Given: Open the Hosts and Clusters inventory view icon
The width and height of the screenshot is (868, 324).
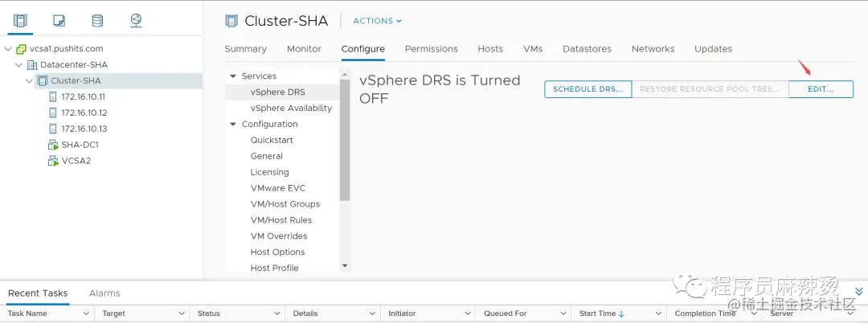Looking at the screenshot, I should pyautogui.click(x=20, y=21).
